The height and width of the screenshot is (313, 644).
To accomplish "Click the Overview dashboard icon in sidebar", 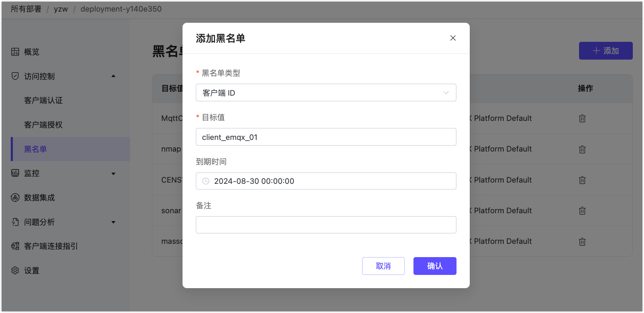I will point(15,52).
